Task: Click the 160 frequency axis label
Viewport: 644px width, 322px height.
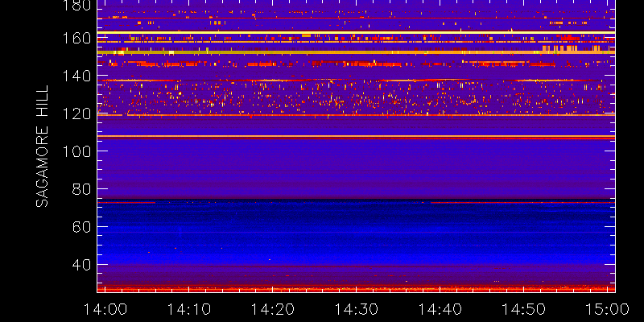Action: (x=76, y=39)
